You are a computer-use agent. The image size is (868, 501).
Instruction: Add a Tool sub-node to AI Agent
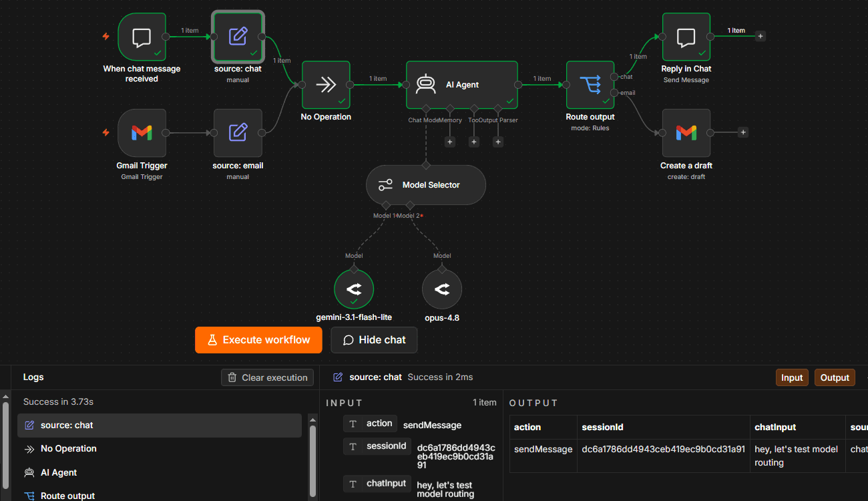(474, 142)
